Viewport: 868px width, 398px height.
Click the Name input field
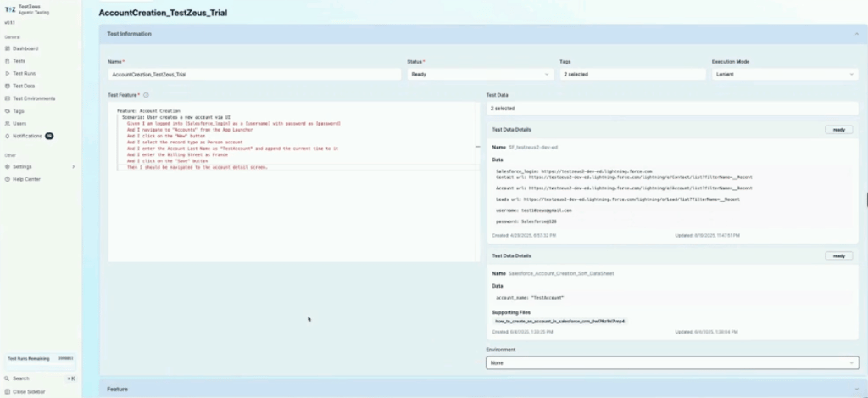(254, 75)
